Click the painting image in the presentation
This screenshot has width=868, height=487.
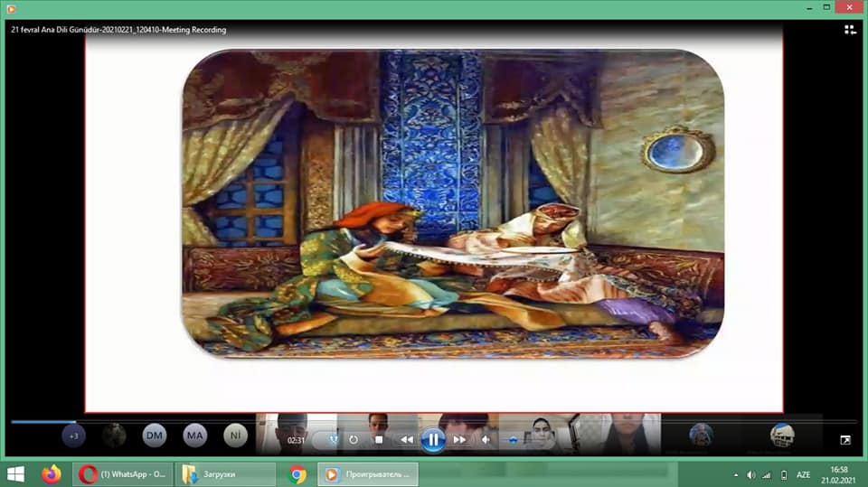click(x=453, y=203)
